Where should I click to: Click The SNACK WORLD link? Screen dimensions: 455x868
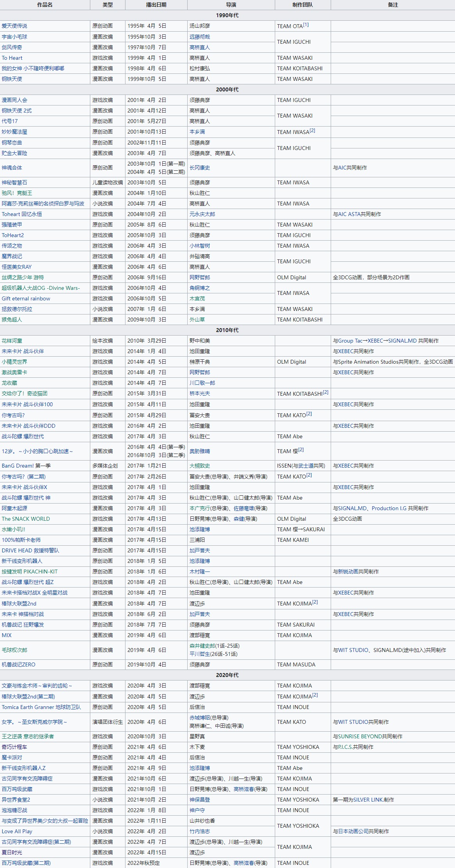click(x=26, y=519)
